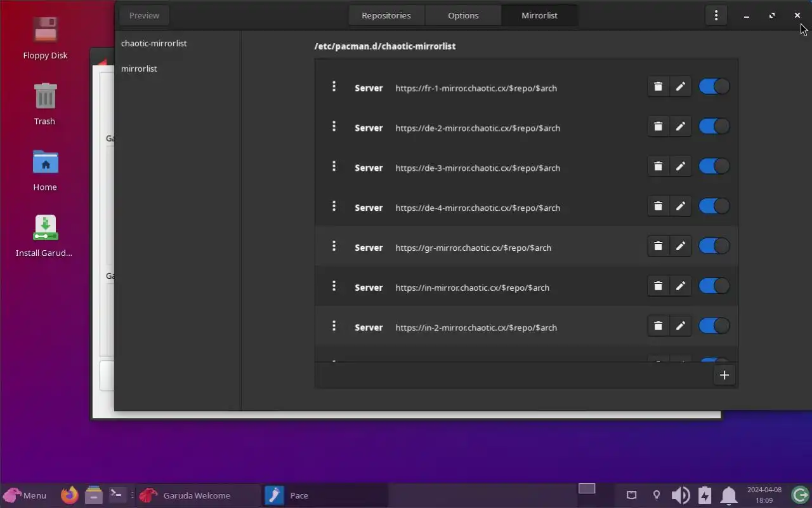This screenshot has width=812, height=508.
Task: Disable the fr-1-mirror server toggle
Action: coord(714,87)
